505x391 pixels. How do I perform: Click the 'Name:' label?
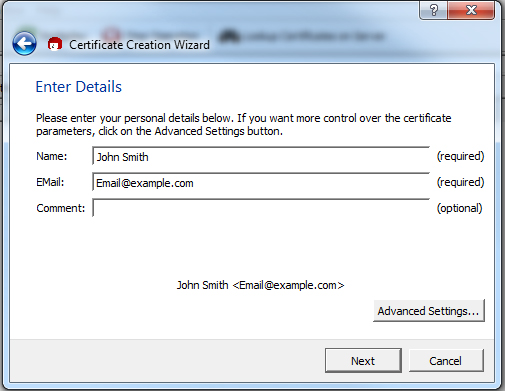tap(52, 156)
